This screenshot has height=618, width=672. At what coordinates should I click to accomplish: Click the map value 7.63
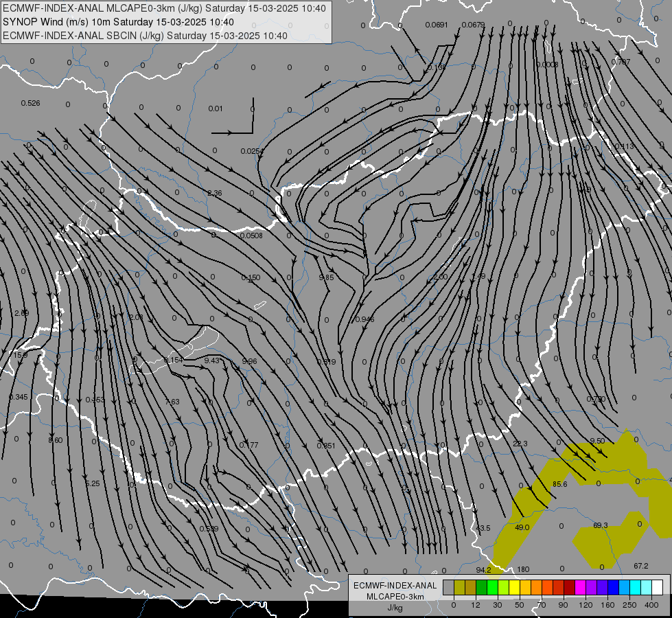[x=172, y=402]
